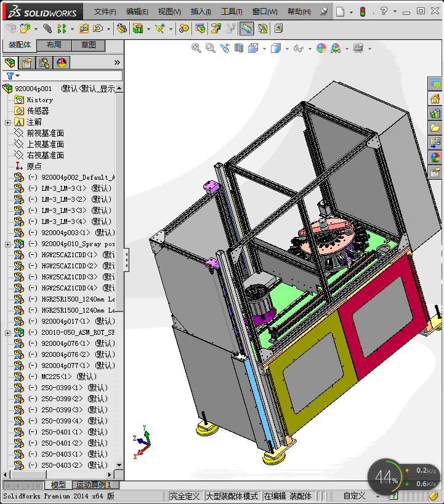Viewport: 444px width, 504px height.
Task: Open the Move Component dropdown arrow
Action: coord(109,30)
